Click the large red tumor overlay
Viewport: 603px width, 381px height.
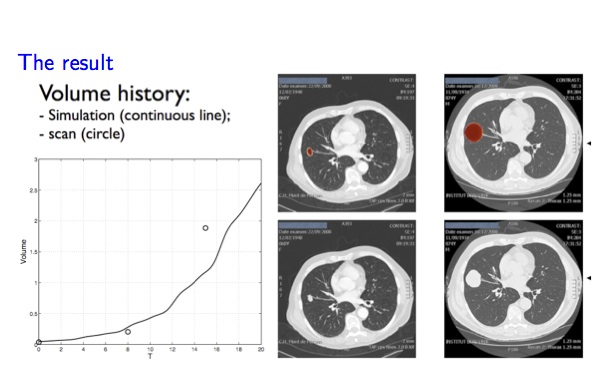pos(473,132)
